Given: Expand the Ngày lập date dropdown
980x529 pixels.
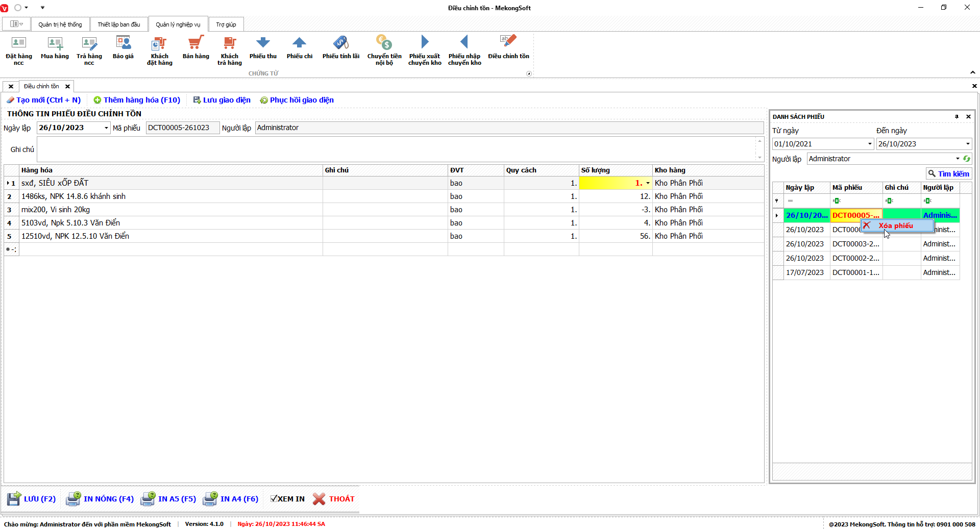Looking at the screenshot, I should [x=106, y=128].
